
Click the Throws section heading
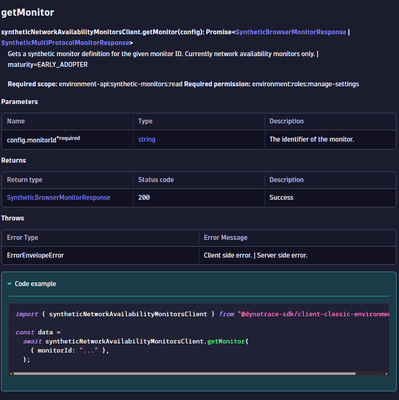tap(13, 218)
